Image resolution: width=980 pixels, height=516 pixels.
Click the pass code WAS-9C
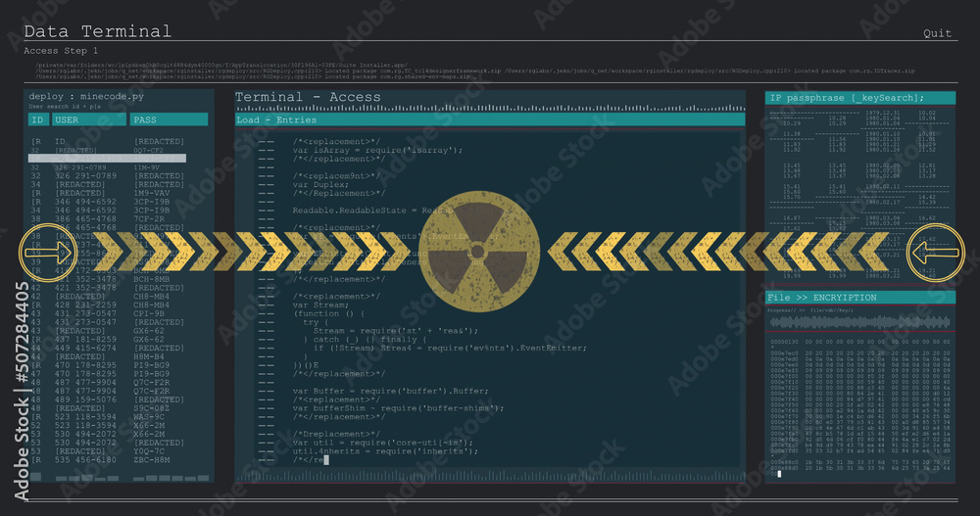149,417
